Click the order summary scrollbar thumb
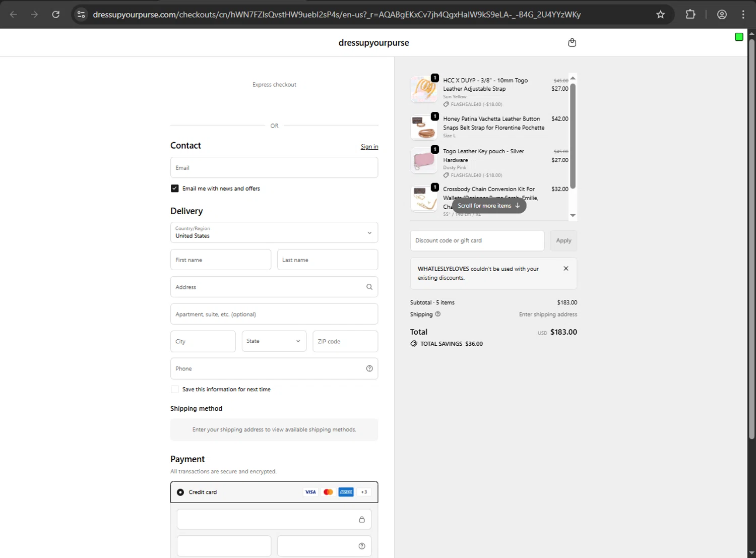 point(573,136)
